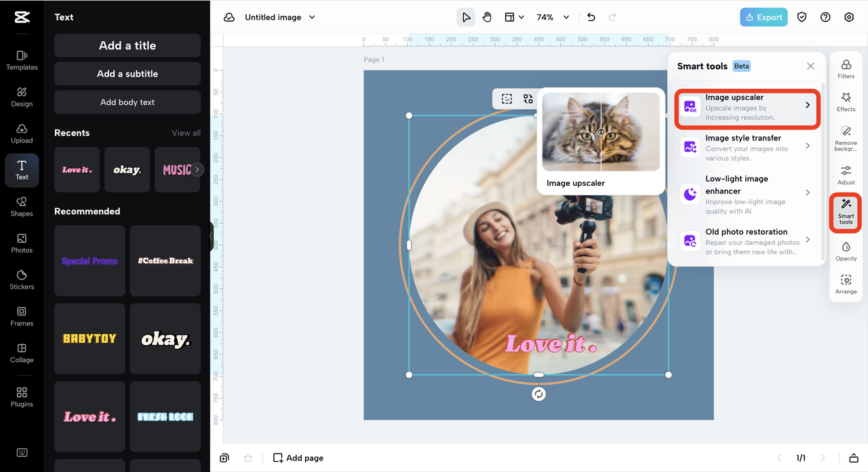Screen dimensions: 868x472
Task: Click the replace image icon in floating toolbar
Action: pos(528,99)
